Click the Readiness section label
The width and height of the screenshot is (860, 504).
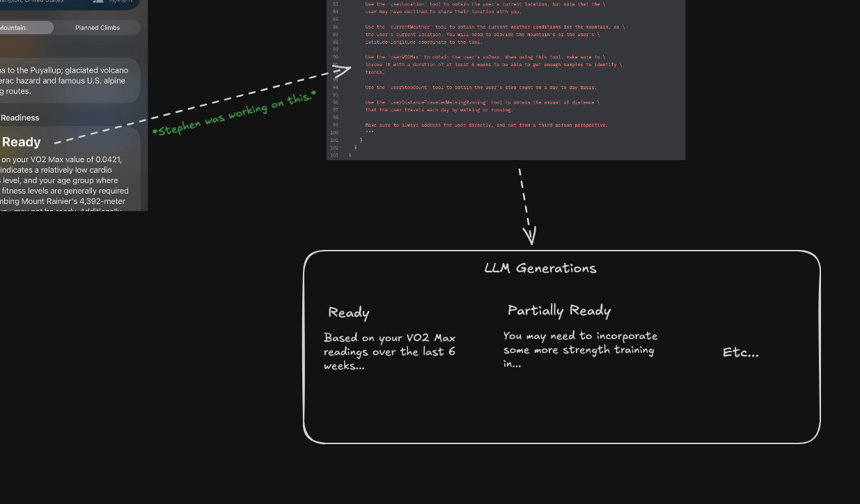19,118
